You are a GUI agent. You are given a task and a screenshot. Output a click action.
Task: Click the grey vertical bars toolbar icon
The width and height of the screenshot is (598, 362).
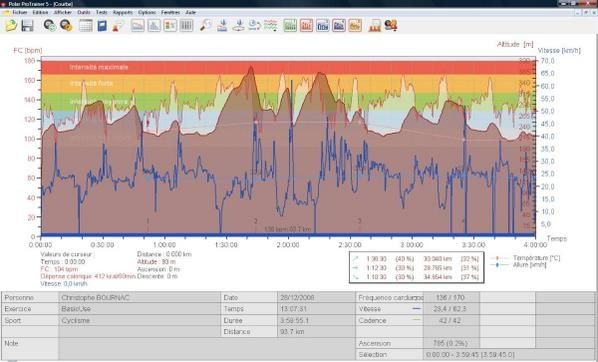tap(186, 26)
